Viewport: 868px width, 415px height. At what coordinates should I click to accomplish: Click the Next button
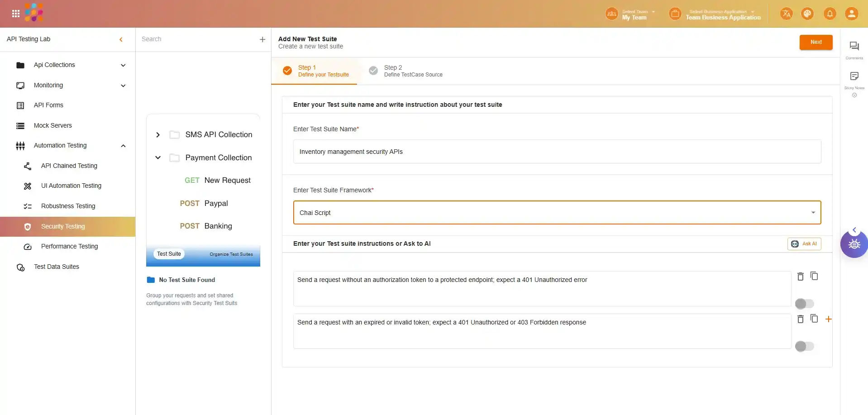[816, 42]
